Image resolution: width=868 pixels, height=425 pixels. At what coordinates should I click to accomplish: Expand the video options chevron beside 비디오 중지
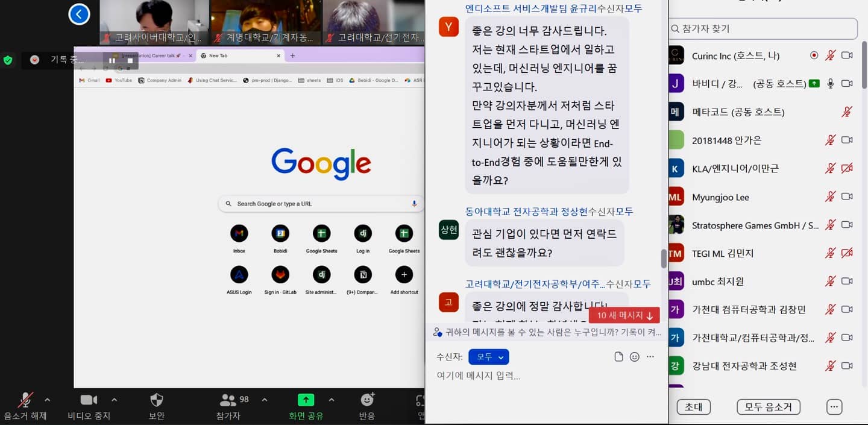114,400
